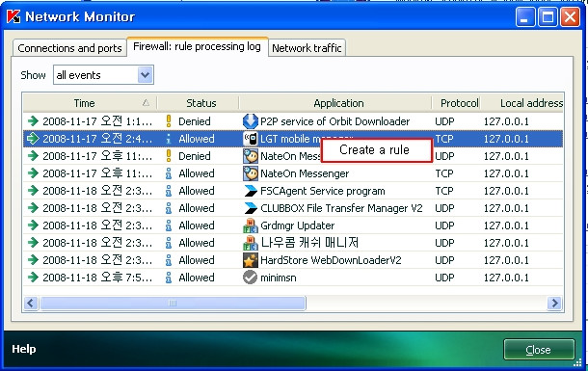Click the Grdmgr Updater icon
The width and height of the screenshot is (588, 371).
[250, 225]
